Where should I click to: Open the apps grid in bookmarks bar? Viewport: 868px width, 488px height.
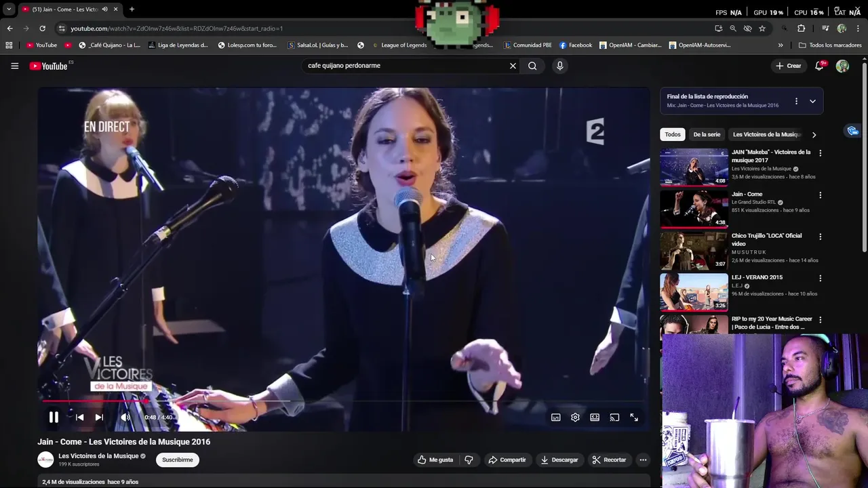(x=9, y=45)
